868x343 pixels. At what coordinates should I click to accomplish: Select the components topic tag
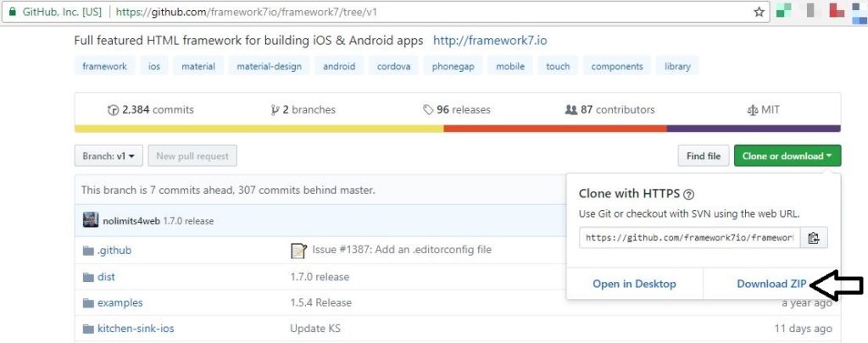(617, 66)
